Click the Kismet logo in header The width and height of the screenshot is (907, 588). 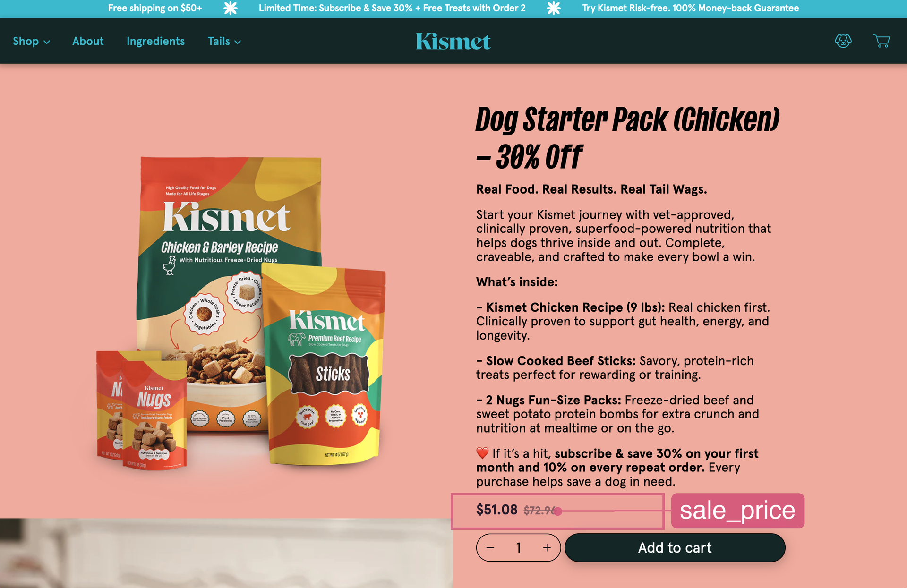click(453, 41)
